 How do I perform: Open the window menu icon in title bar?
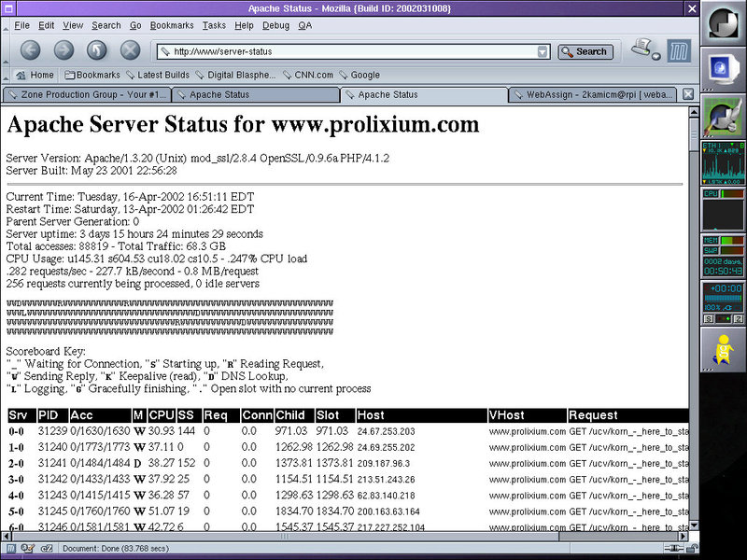[x=9, y=8]
